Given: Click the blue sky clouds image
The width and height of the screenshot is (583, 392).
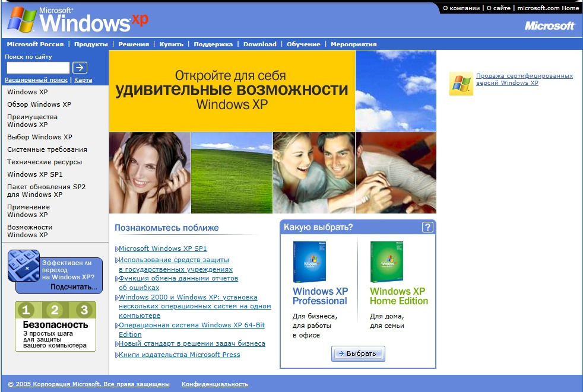Looking at the screenshot, I should [x=396, y=91].
